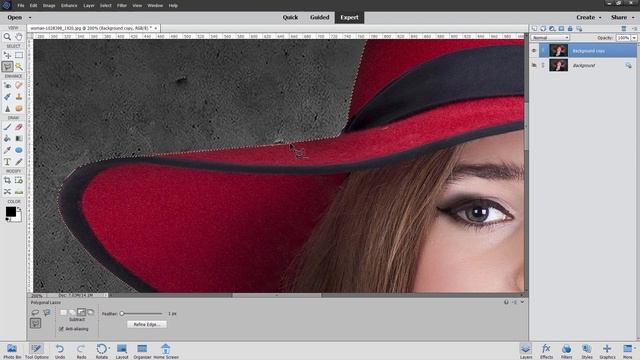Choose Subtract from selection mode
This screenshot has width=640, height=360.
(81, 312)
